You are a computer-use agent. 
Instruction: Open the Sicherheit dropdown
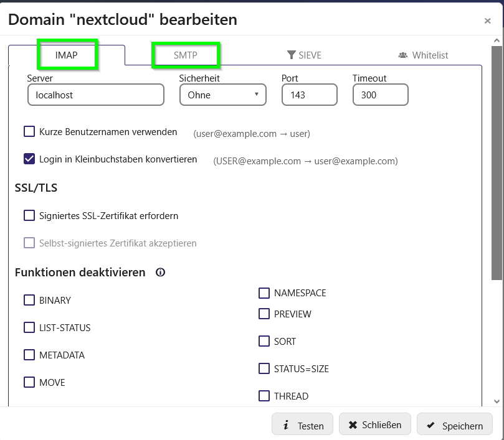223,95
